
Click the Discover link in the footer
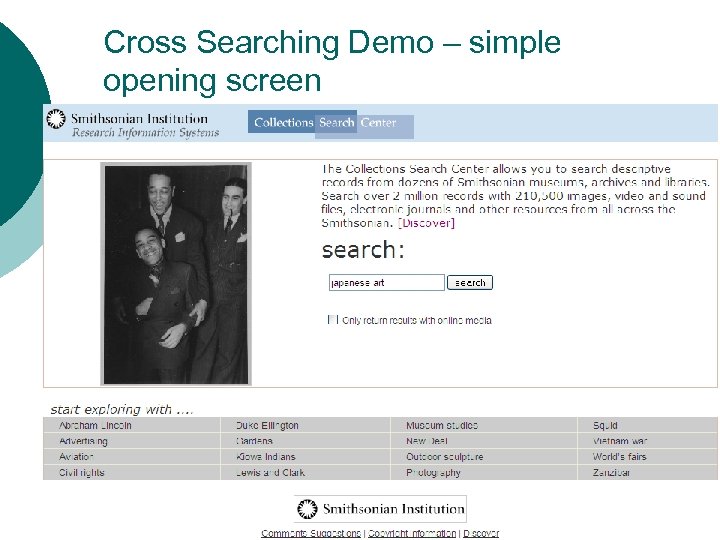(481, 533)
